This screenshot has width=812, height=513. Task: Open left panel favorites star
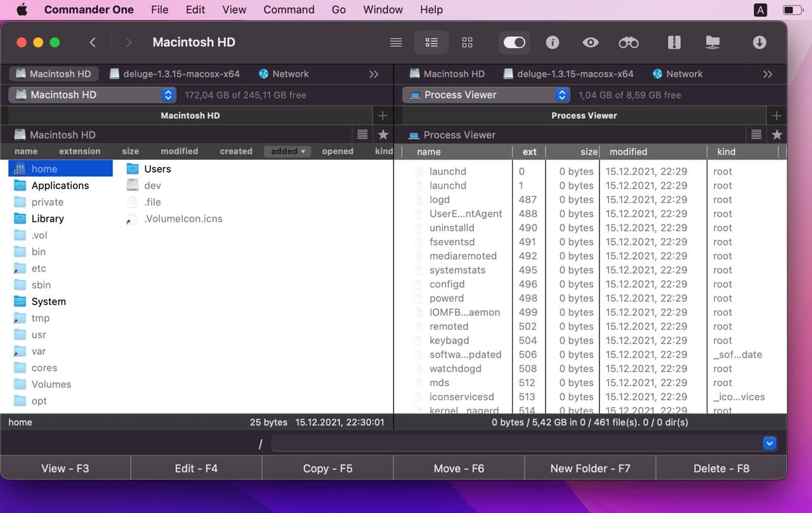tap(383, 135)
